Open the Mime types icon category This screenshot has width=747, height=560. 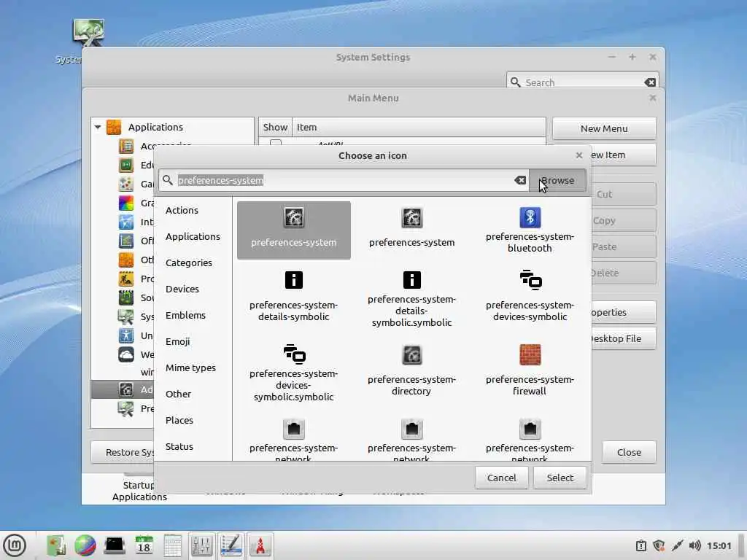190,367
